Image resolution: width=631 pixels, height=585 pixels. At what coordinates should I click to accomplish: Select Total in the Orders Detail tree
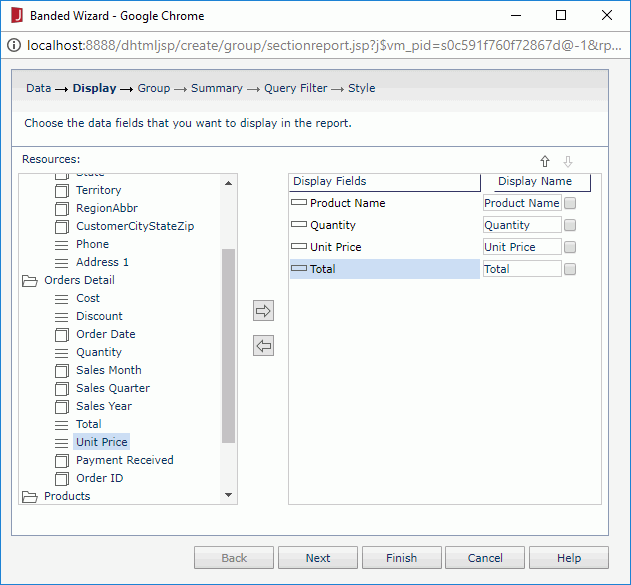(89, 424)
